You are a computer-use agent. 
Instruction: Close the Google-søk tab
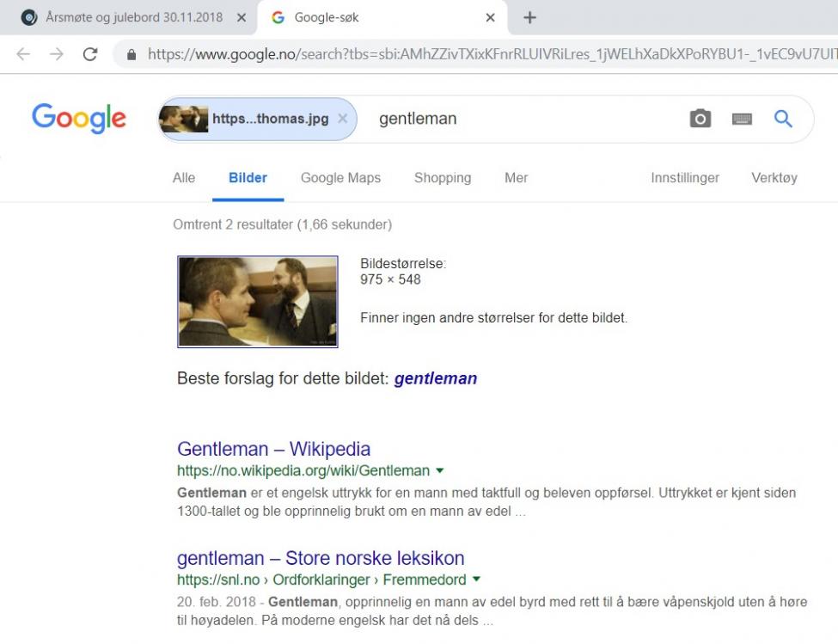tap(490, 18)
